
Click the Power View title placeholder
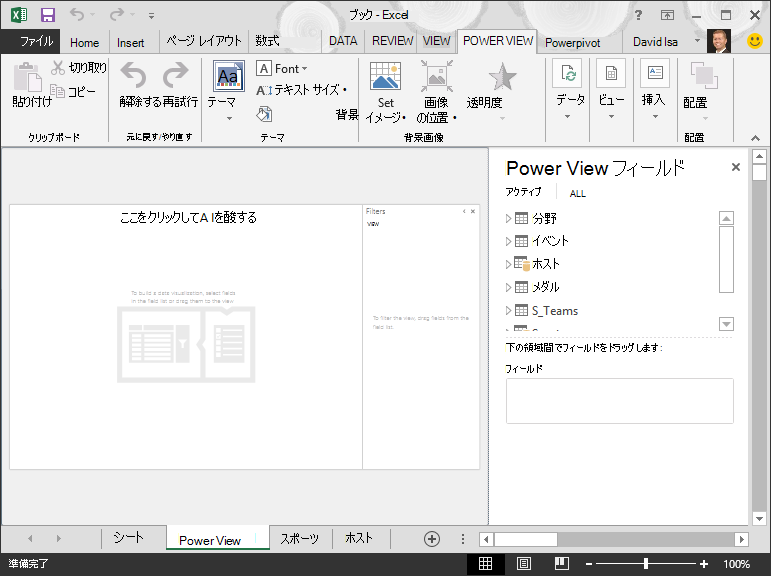188,217
